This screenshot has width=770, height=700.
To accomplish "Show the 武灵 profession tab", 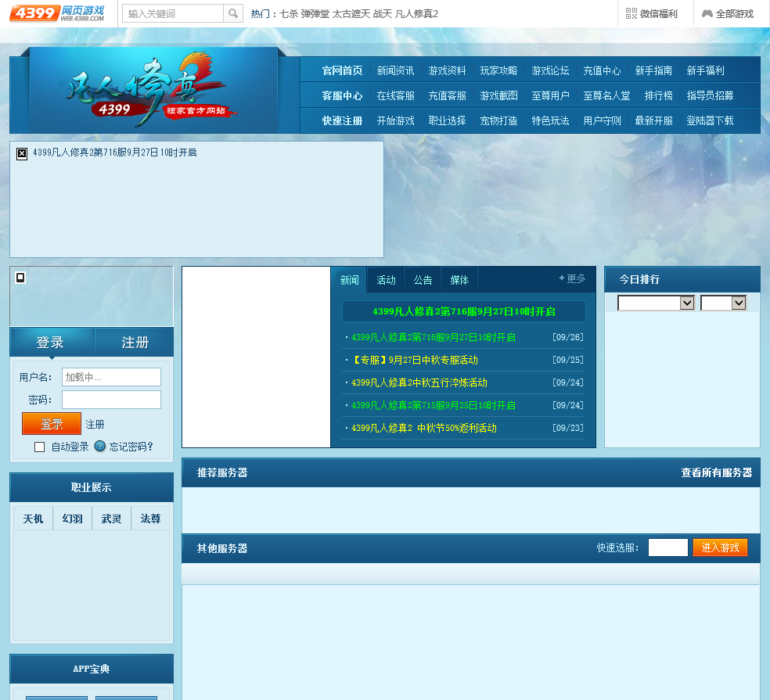I will (x=111, y=519).
